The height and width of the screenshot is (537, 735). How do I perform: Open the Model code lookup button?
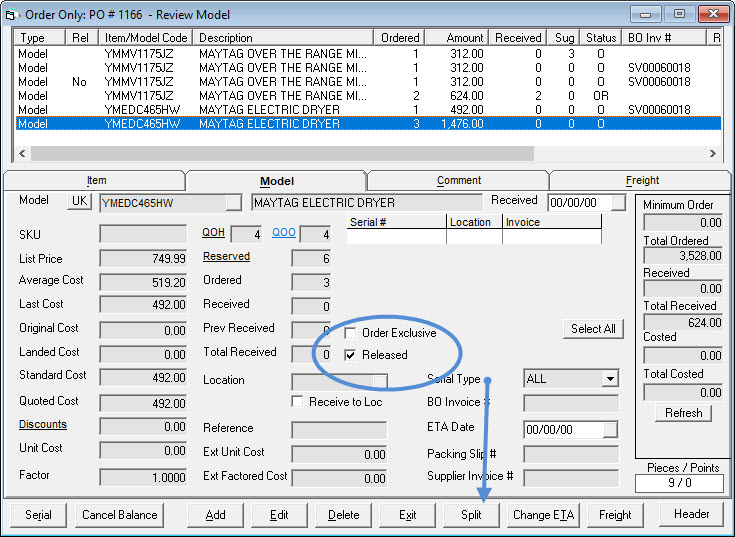coord(233,203)
